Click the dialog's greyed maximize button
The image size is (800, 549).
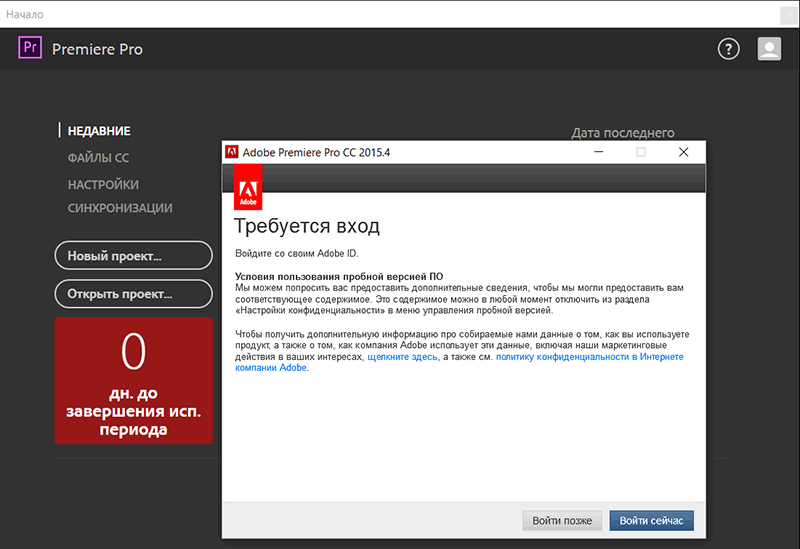click(x=641, y=152)
